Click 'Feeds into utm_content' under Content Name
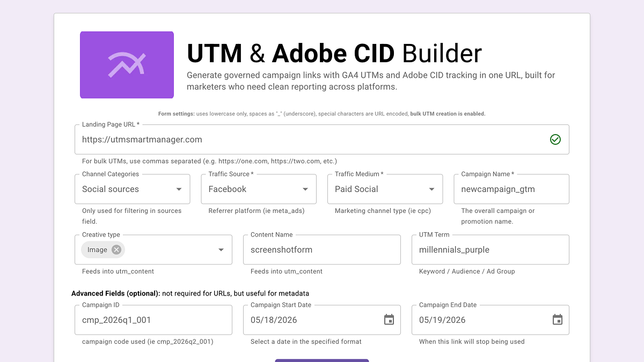The width and height of the screenshot is (644, 362). point(287,271)
